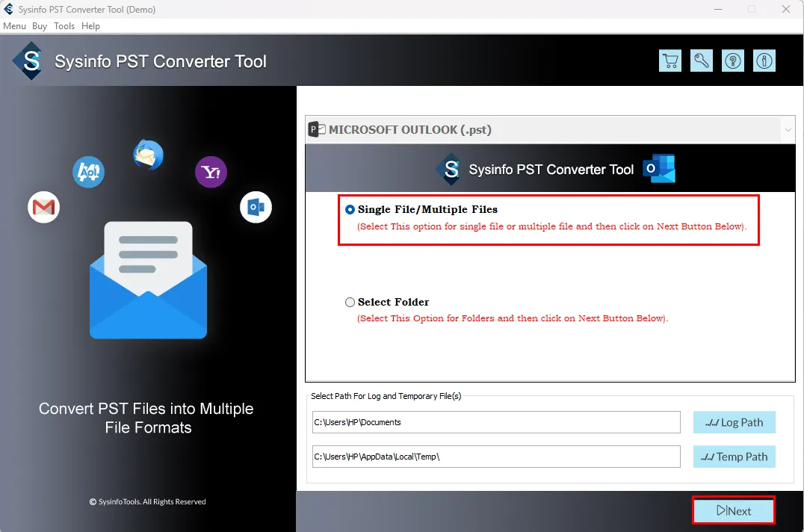Minimize the Sysinfo PST Converter window
The height and width of the screenshot is (532, 804).
pos(718,9)
